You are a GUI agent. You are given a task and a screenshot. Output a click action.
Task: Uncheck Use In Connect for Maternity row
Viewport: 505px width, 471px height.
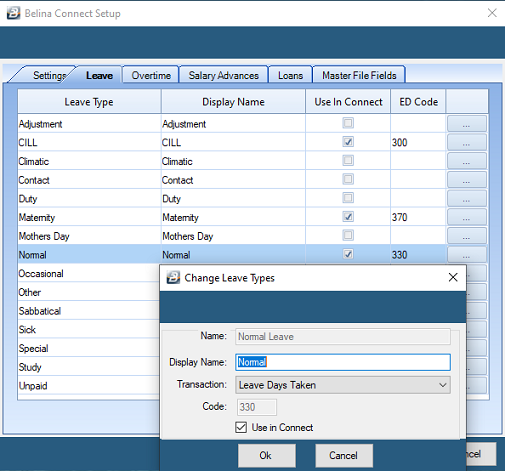point(348,217)
